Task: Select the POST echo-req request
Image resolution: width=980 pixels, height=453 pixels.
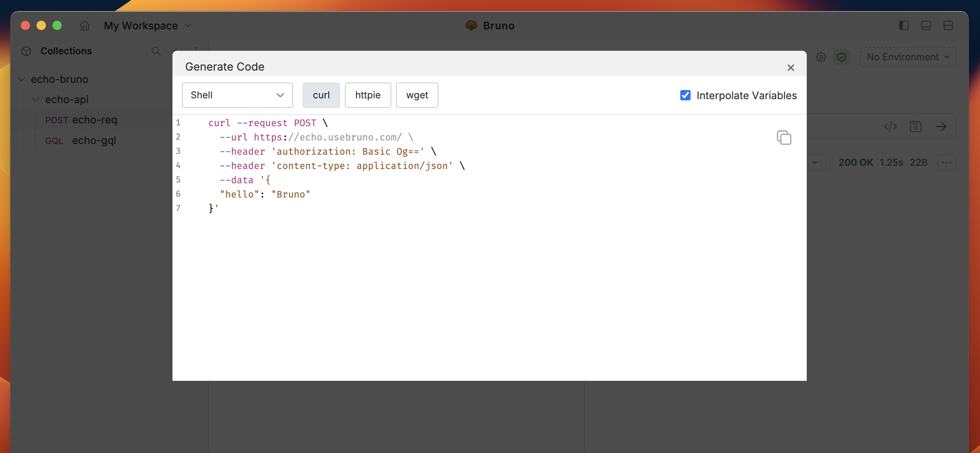Action: click(x=81, y=120)
